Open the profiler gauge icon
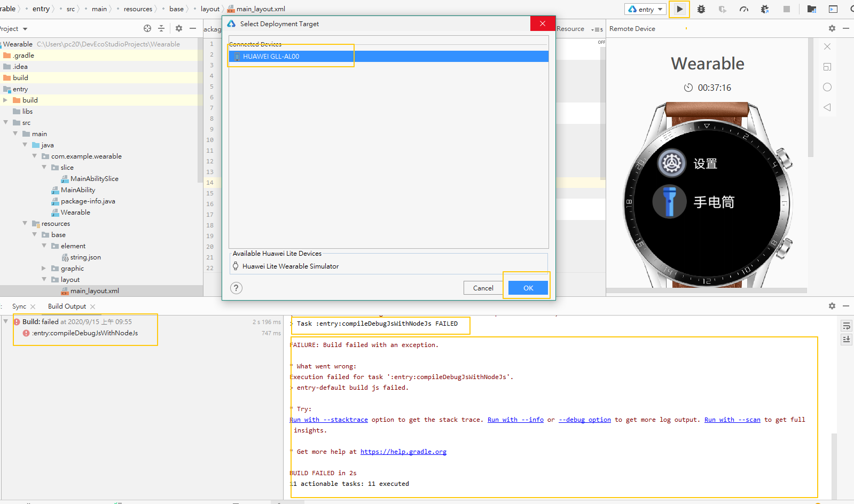 point(744,9)
